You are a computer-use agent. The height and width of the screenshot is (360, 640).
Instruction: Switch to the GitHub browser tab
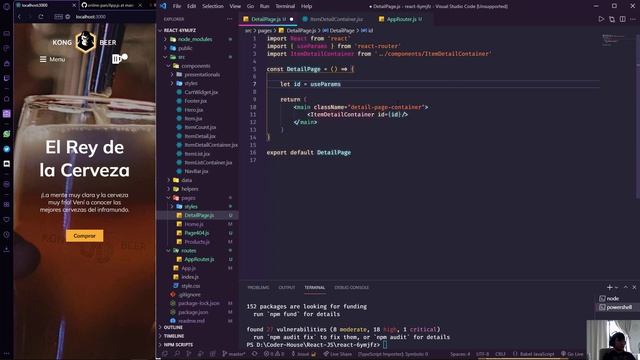(x=111, y=5)
